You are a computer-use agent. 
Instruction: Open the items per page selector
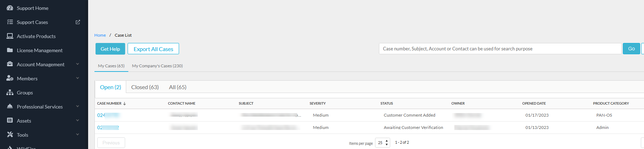(x=382, y=143)
